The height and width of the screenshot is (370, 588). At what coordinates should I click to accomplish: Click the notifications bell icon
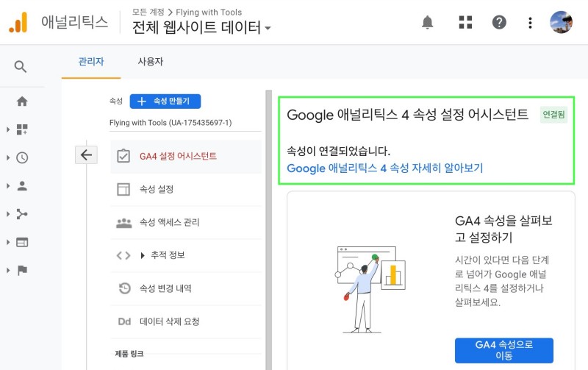coord(428,23)
